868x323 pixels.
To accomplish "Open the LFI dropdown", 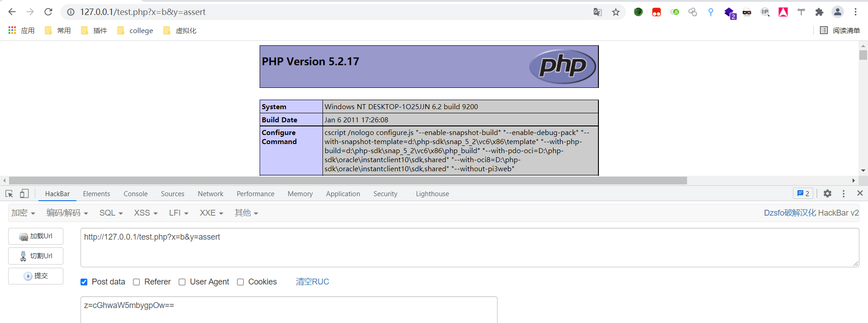I will point(178,213).
